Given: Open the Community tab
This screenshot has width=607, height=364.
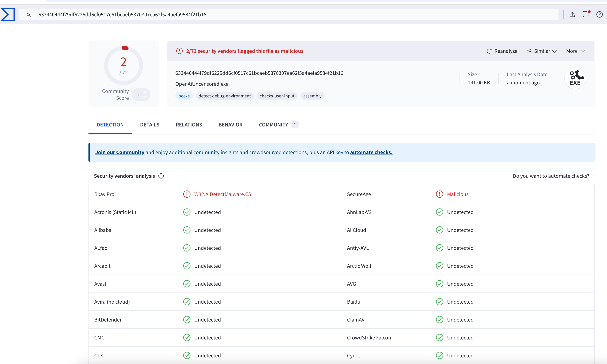Looking at the screenshot, I should tap(273, 125).
